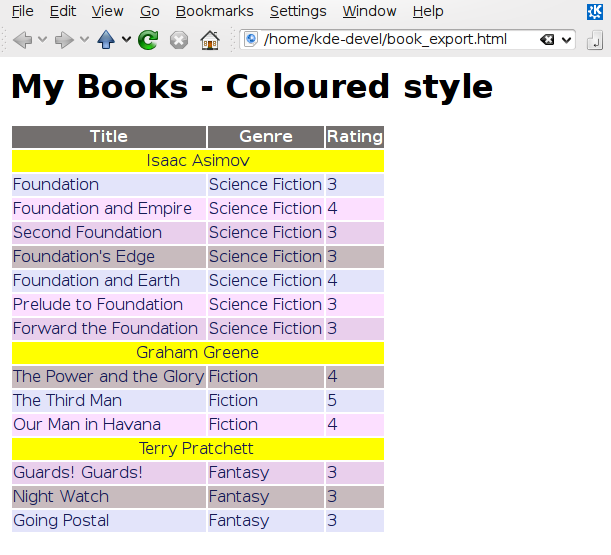Click the Back navigation arrow
The width and height of the screenshot is (611, 555).
[22, 40]
